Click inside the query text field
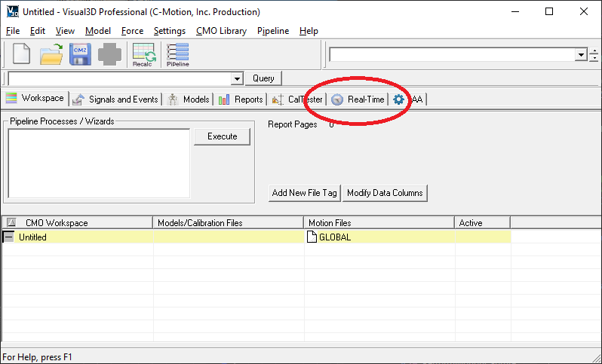 [x=120, y=79]
